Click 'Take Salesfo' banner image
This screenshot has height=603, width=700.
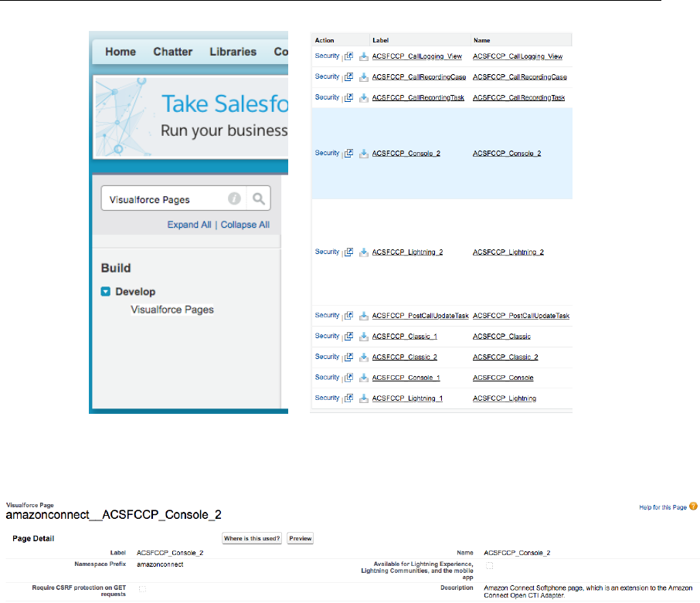click(191, 117)
